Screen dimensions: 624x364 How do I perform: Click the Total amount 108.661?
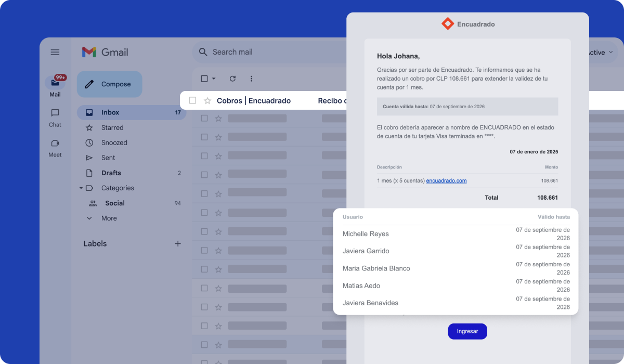tap(547, 198)
